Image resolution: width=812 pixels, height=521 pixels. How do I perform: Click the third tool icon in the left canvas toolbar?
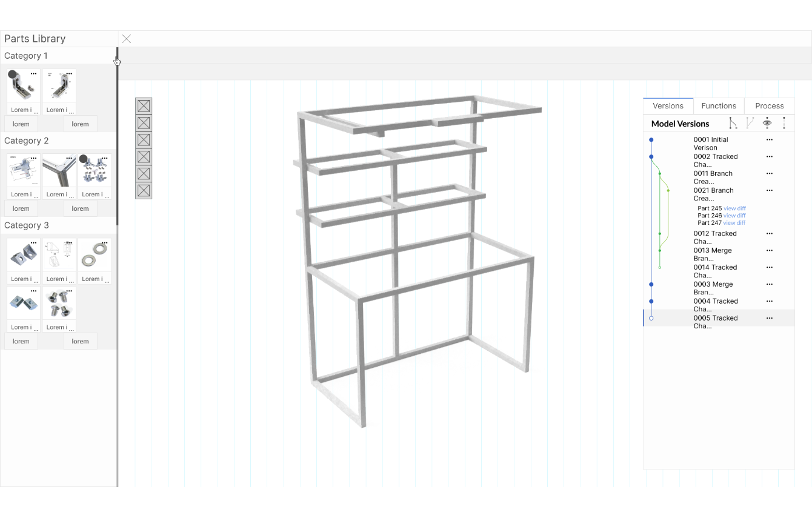pyautogui.click(x=144, y=139)
